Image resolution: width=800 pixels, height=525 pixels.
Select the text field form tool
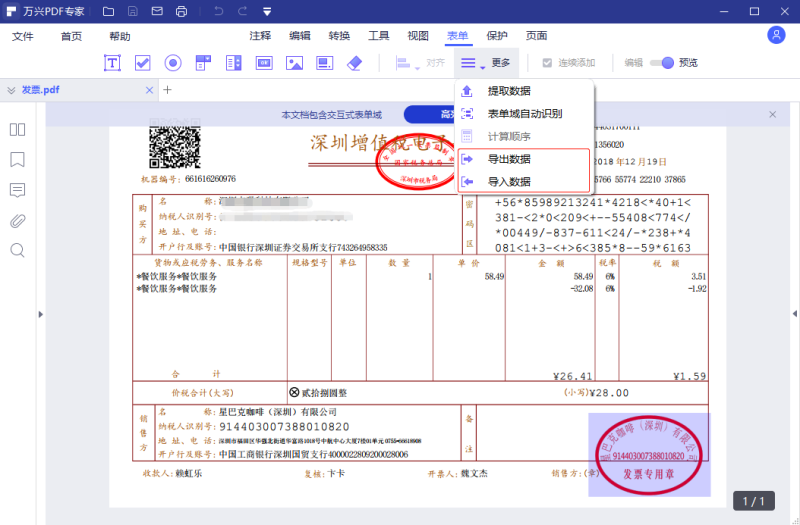coord(112,63)
